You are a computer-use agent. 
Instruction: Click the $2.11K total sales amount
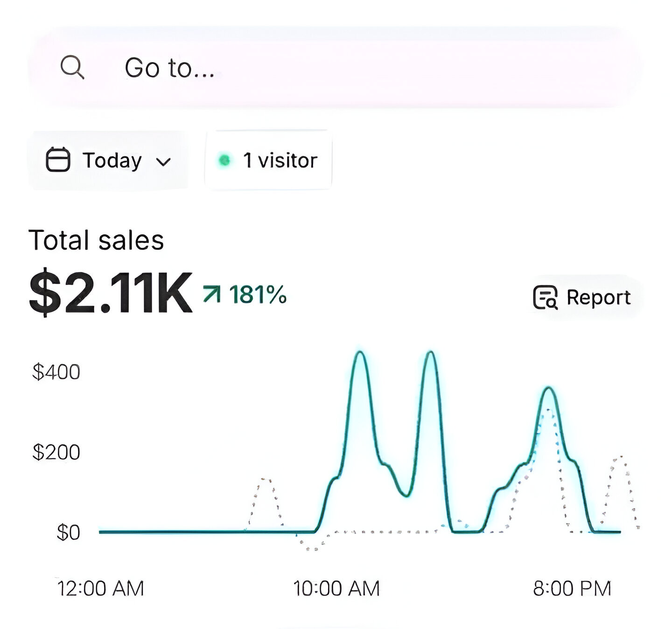[x=110, y=293]
